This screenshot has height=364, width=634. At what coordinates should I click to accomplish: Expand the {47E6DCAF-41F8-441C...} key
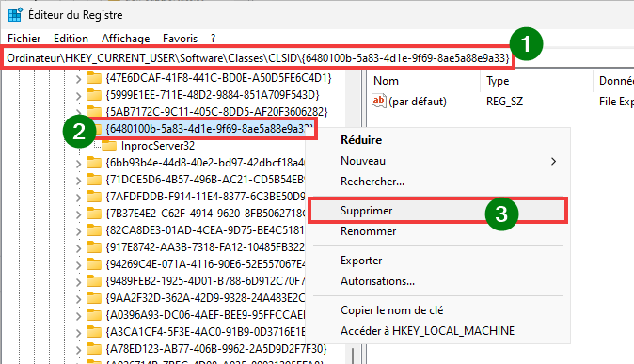tap(78, 78)
